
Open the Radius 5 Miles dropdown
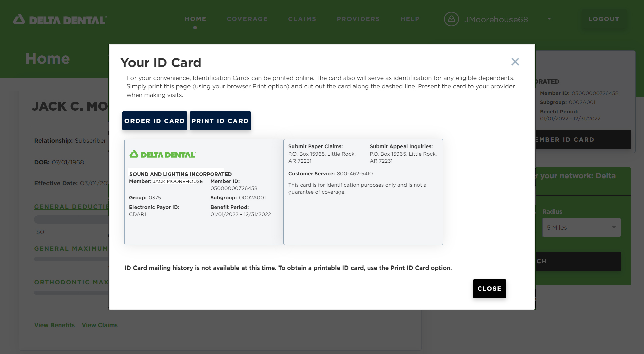coord(581,227)
